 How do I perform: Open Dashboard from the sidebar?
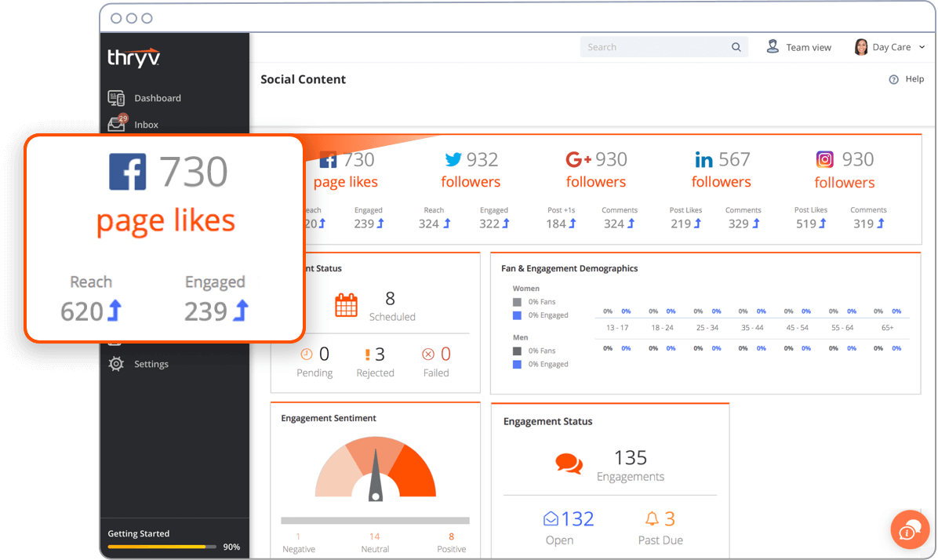tap(157, 98)
